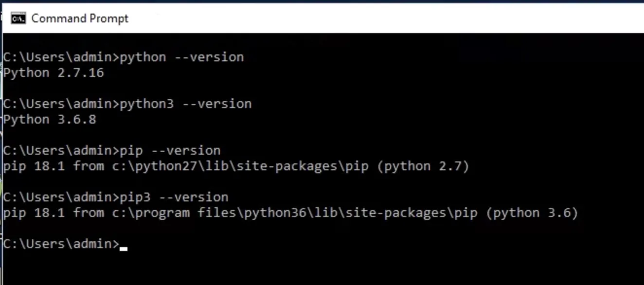Select the '--version' flag after python3
The height and width of the screenshot is (285, 644).
tap(217, 104)
